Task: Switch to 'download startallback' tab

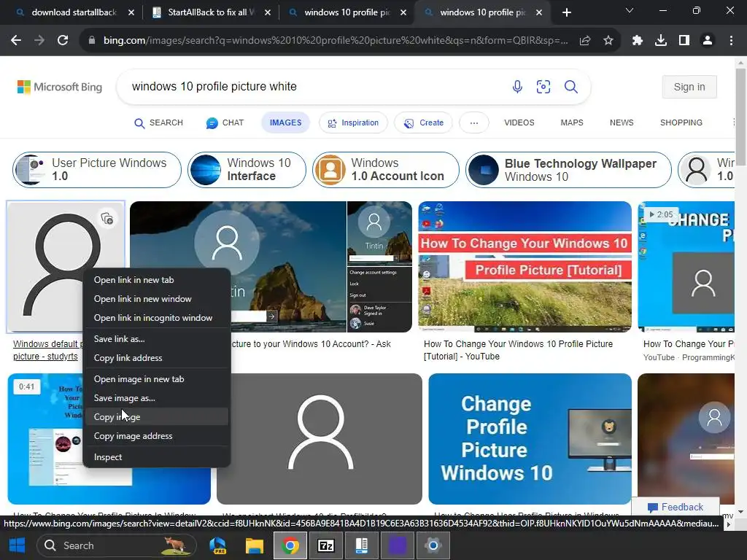Action: [x=74, y=12]
